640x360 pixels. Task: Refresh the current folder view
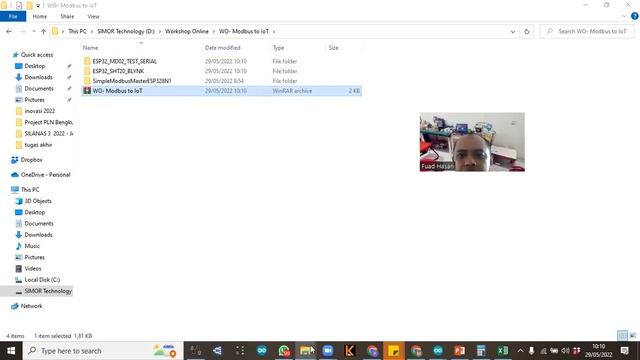[527, 31]
